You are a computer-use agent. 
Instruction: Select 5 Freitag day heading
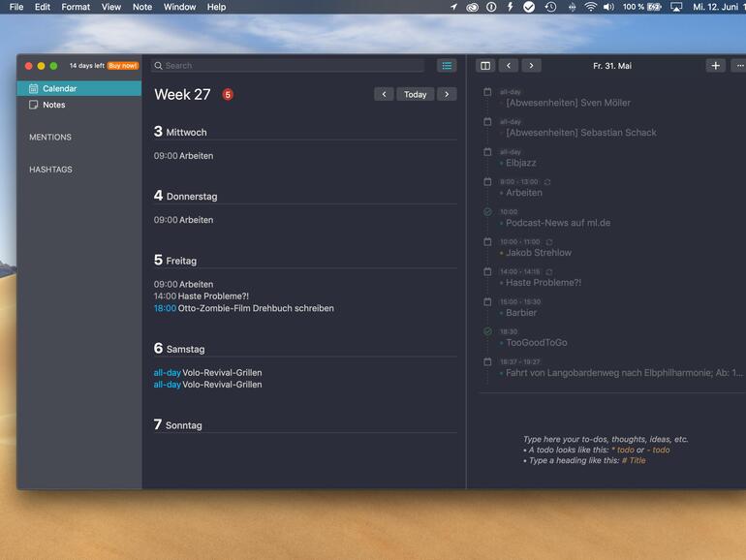pos(175,260)
